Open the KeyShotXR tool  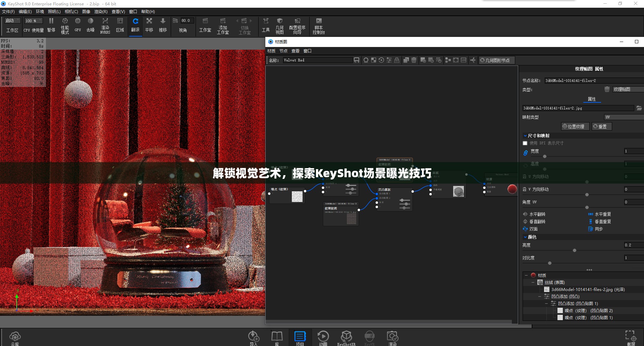346,338
